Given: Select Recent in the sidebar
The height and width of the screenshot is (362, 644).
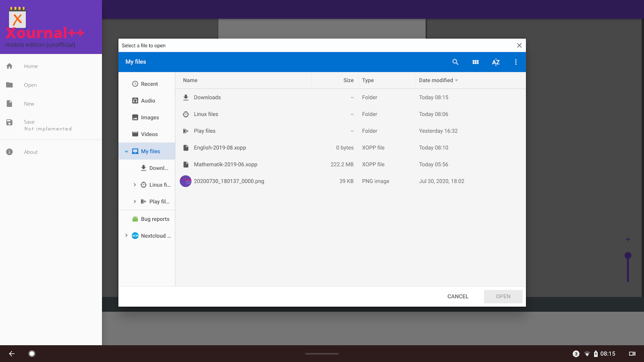Looking at the screenshot, I should pos(149,84).
